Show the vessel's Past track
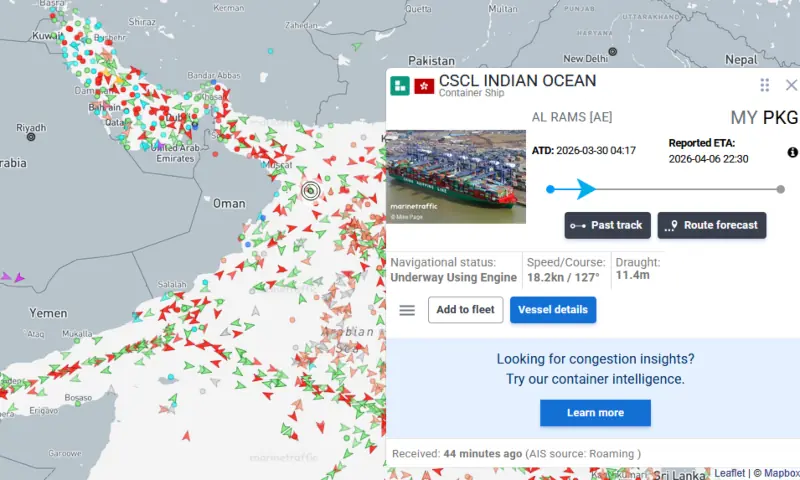Image resolution: width=800 pixels, height=480 pixels. (607, 225)
